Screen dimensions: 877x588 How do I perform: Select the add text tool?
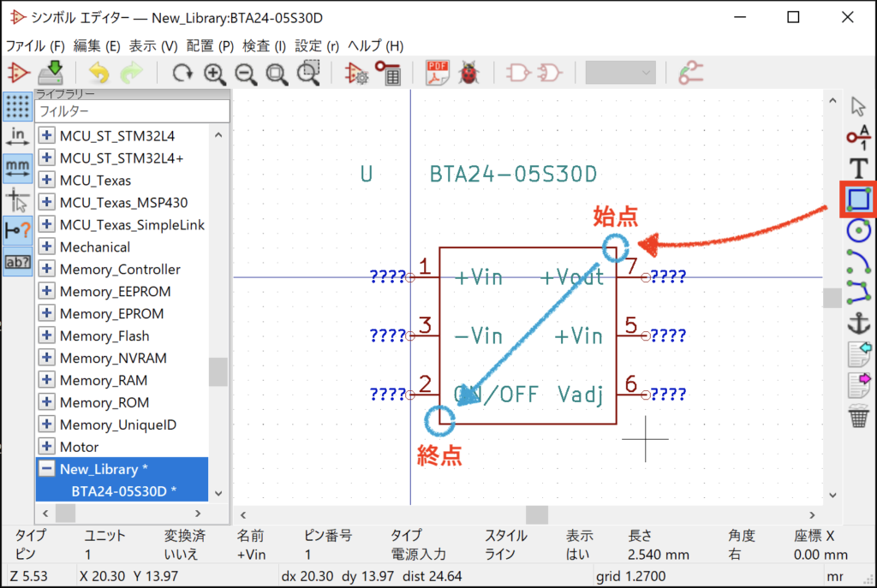858,169
